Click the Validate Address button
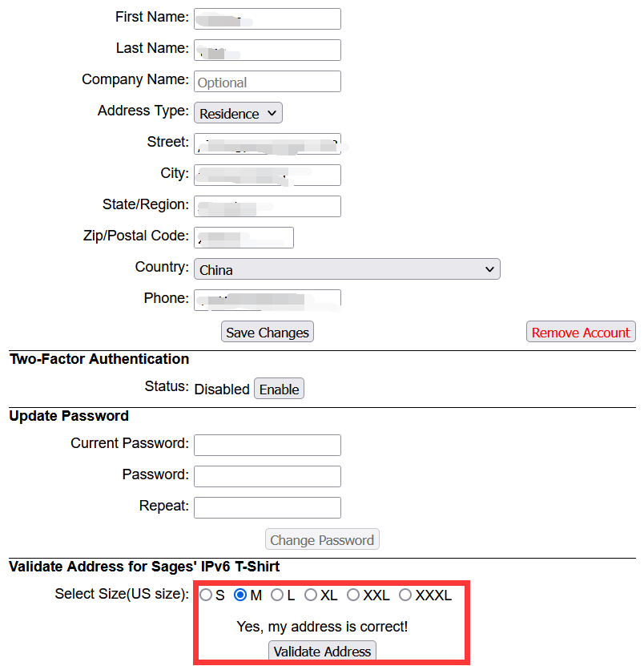644x666 pixels. pos(322,651)
